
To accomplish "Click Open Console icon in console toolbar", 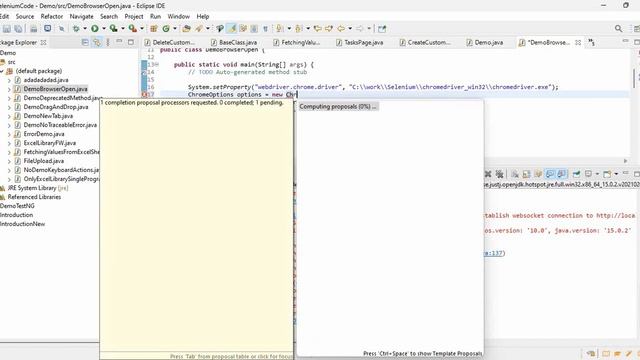I will click(x=607, y=174).
